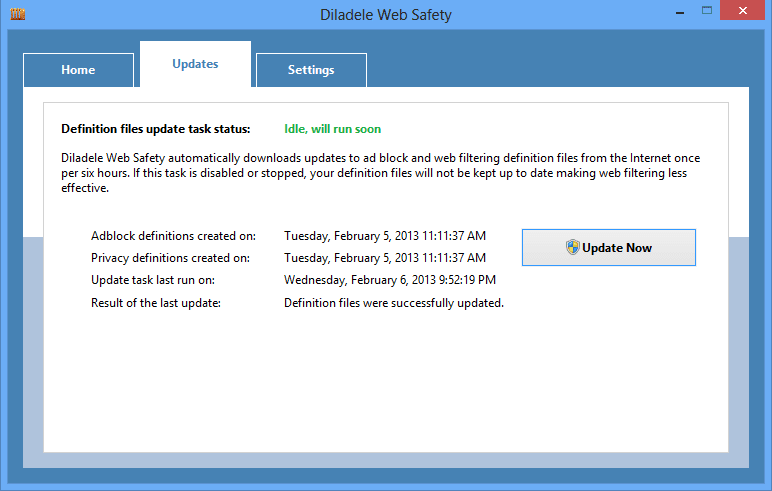Screen dimensions: 772x491
Task: Click 'Definition files were successfully updated.' text
Action: pos(394,303)
